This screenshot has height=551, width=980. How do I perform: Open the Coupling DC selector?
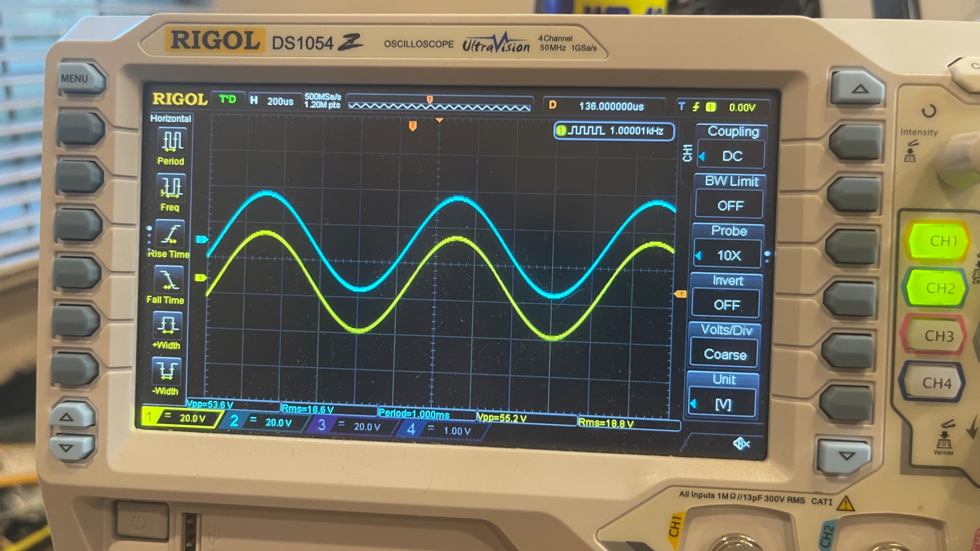click(731, 155)
